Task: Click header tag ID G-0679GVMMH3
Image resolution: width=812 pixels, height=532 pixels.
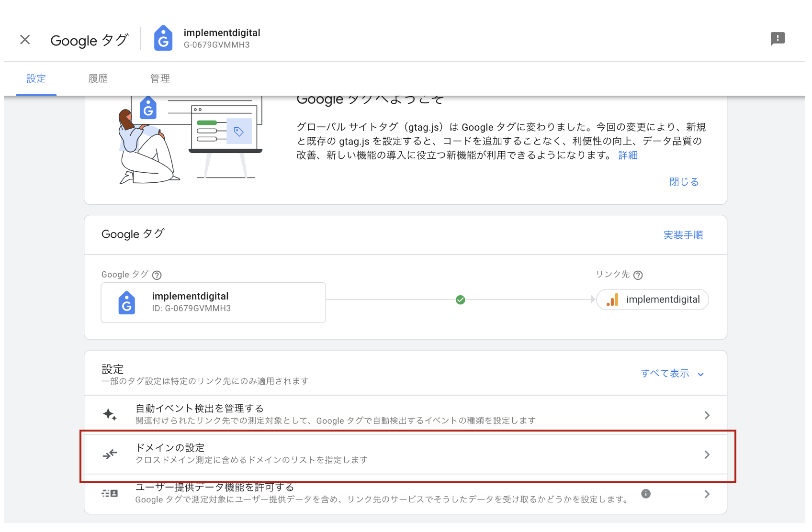Action: tap(217, 45)
